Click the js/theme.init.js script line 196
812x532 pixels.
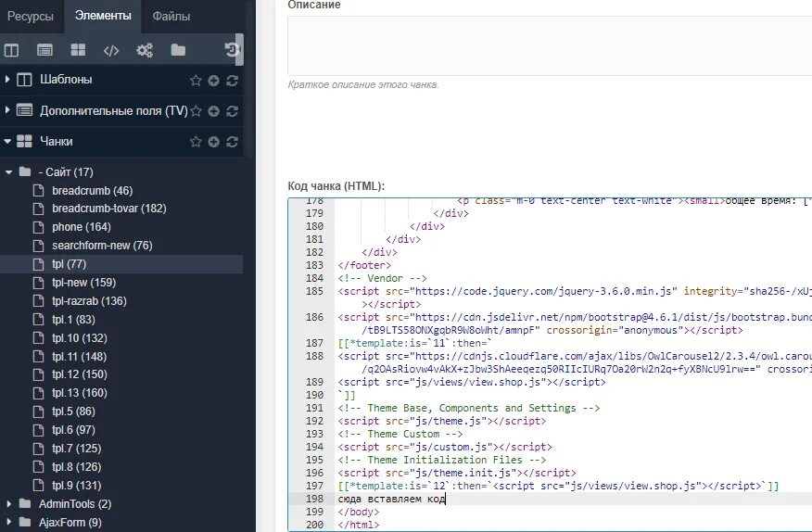coord(457,473)
